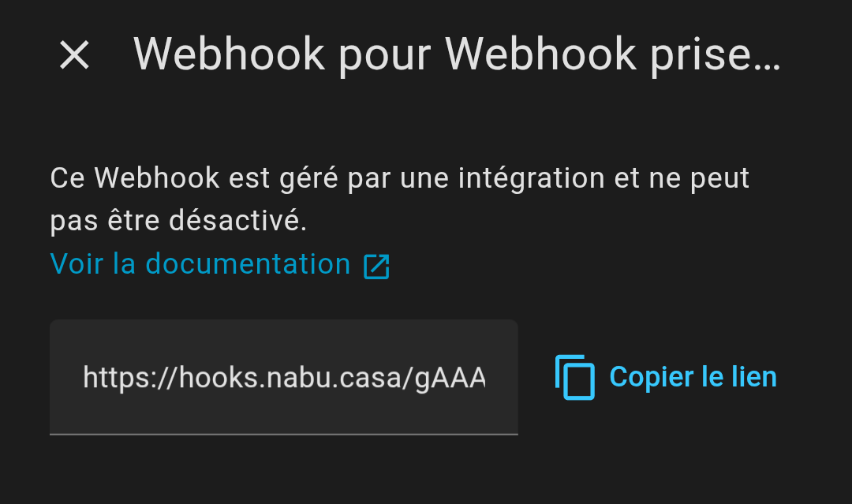Click the underline at the URL field's bottom

[283, 433]
